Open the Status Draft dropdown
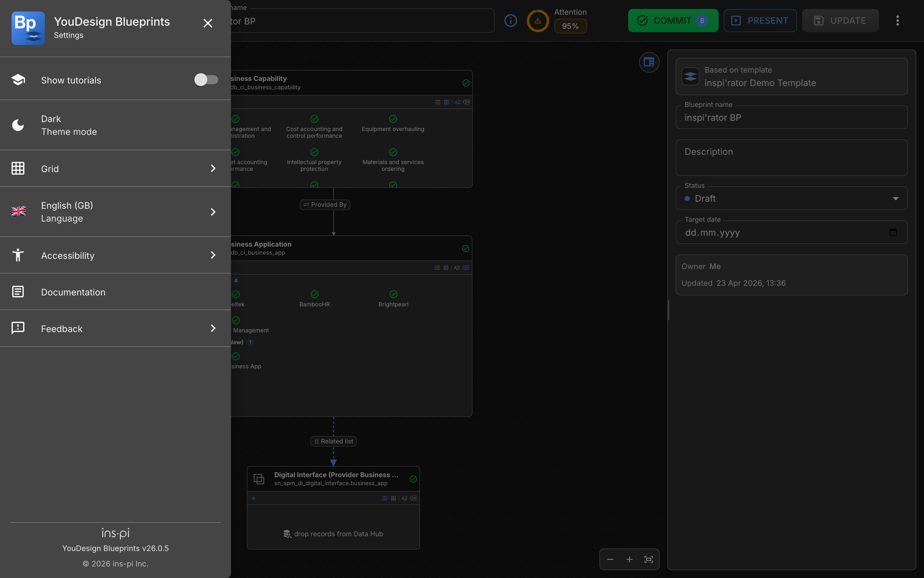This screenshot has width=924, height=578. pos(791,198)
